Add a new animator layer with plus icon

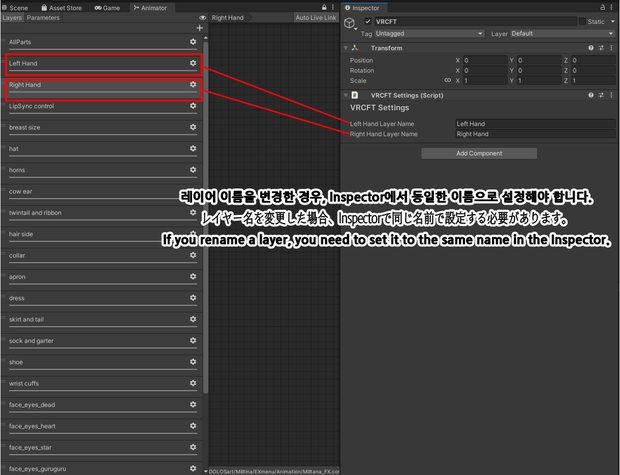click(x=200, y=28)
